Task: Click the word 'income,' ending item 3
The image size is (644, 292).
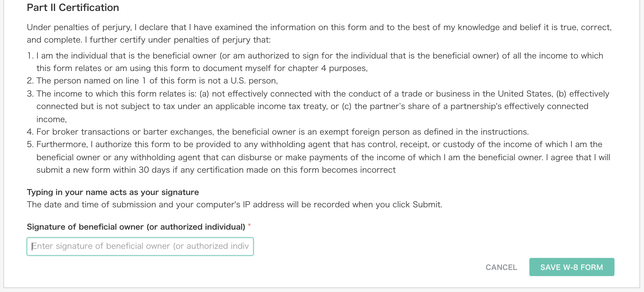Action: pos(52,119)
